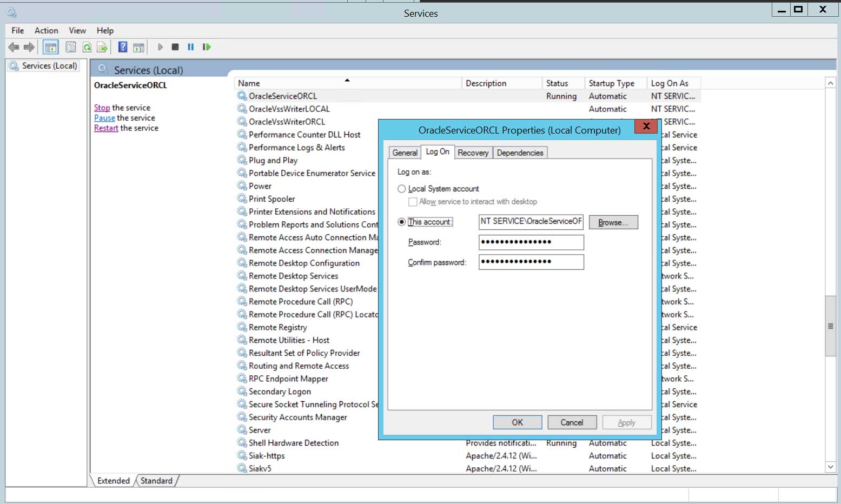Confirm the dialog with OK
The height and width of the screenshot is (504, 841).
coord(518,422)
